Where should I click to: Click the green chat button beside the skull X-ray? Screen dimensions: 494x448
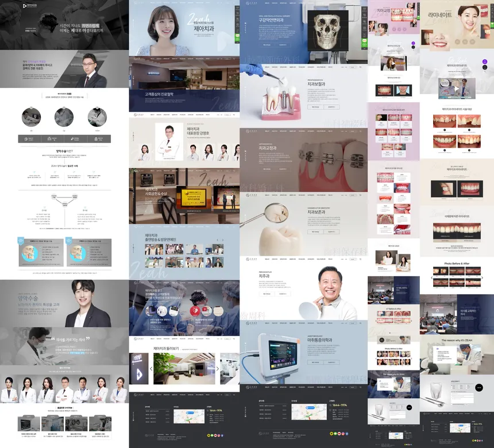[365, 43]
